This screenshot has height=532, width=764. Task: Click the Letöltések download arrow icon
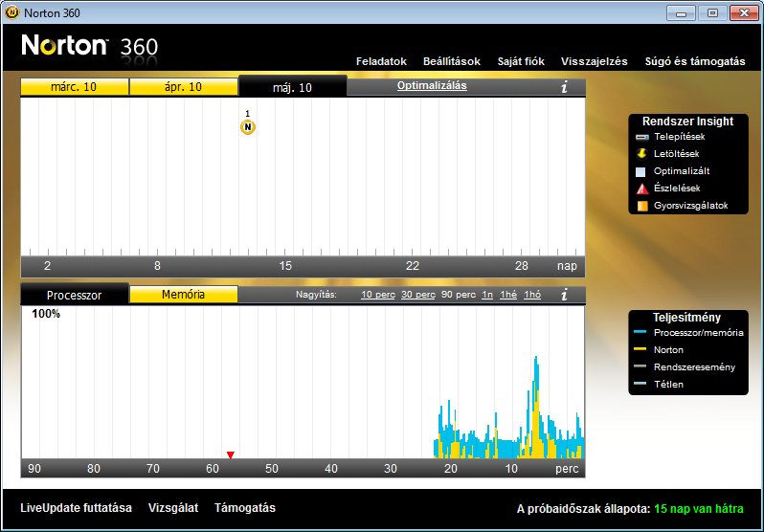pyautogui.click(x=642, y=154)
